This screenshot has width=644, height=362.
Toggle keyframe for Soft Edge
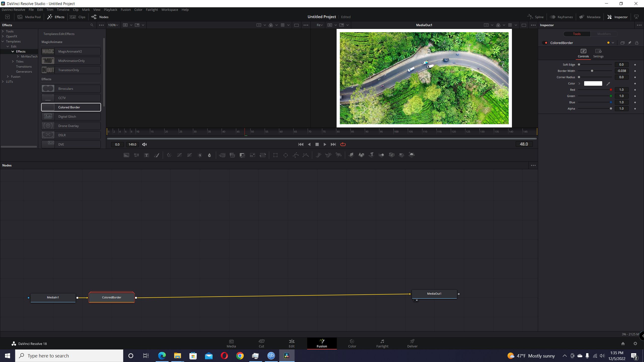point(635,65)
